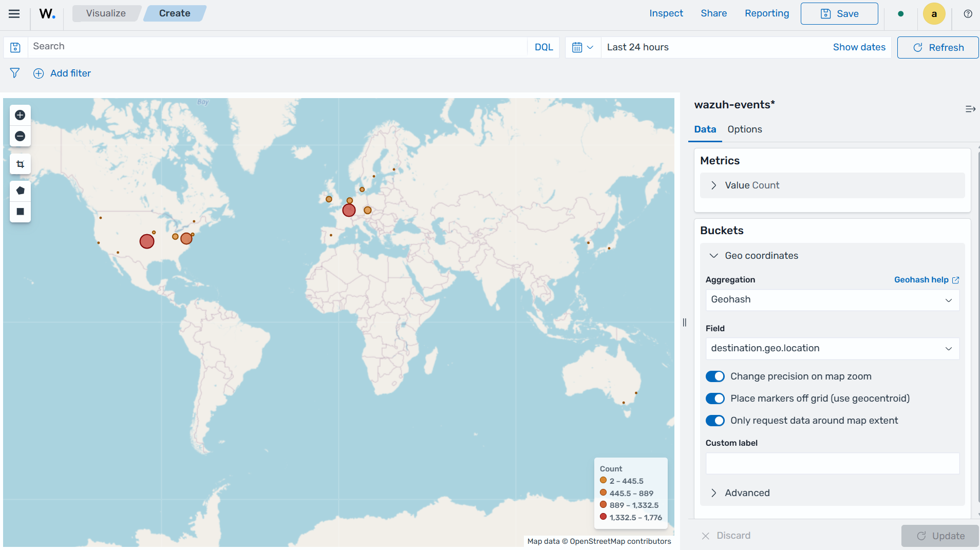
Task: Switch to the Options tab
Action: [x=744, y=129]
